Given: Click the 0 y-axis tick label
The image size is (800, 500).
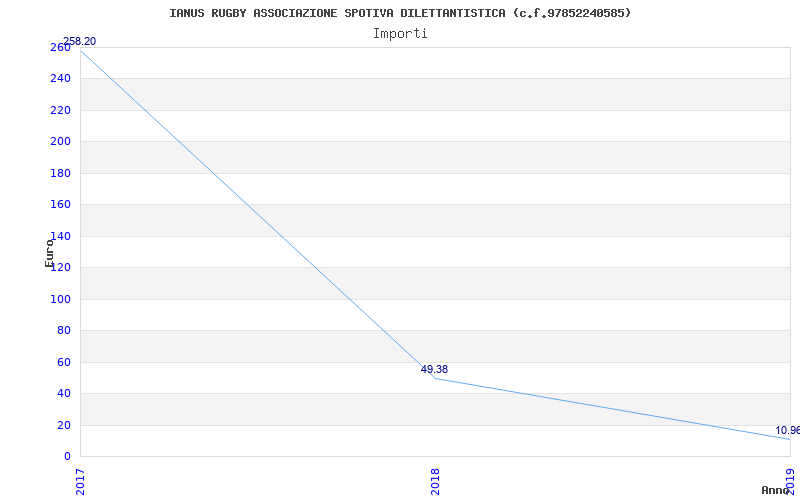Looking at the screenshot, I should pos(67,457).
